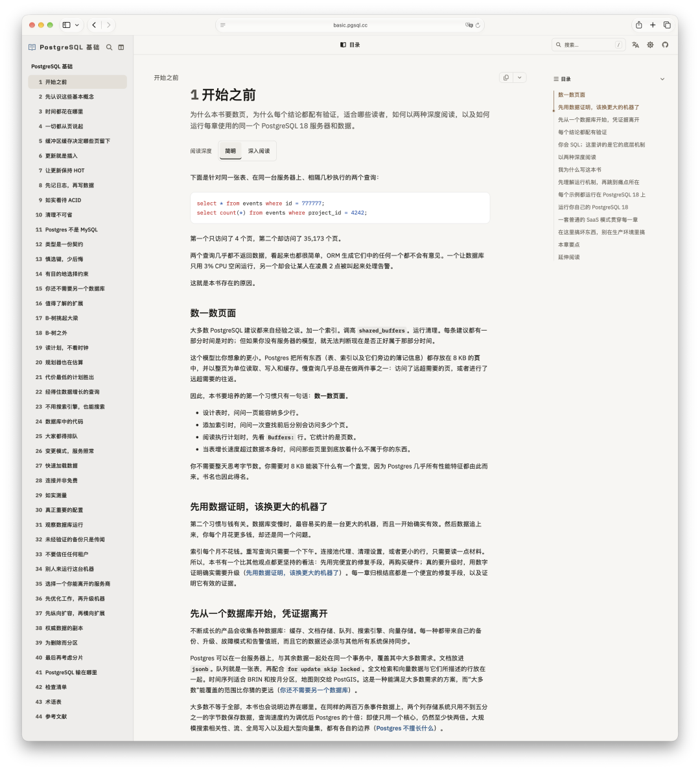The image size is (700, 770).
Task: Open chapter 44 参考文献
Action: 78,716
